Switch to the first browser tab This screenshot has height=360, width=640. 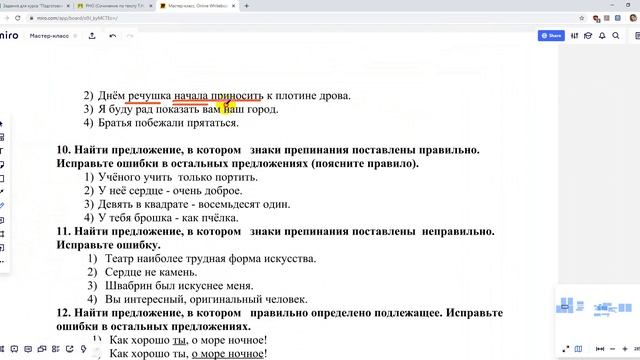click(x=33, y=6)
